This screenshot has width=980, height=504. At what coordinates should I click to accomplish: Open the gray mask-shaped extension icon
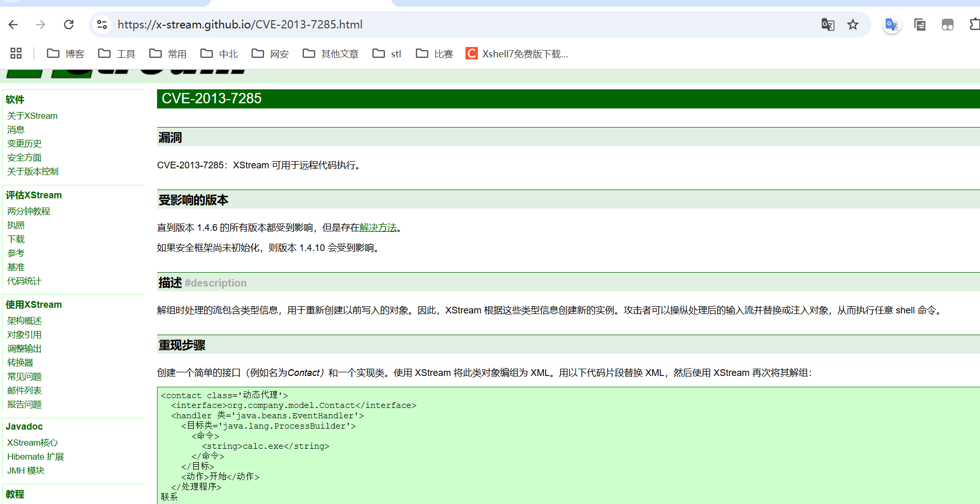pyautogui.click(x=947, y=24)
